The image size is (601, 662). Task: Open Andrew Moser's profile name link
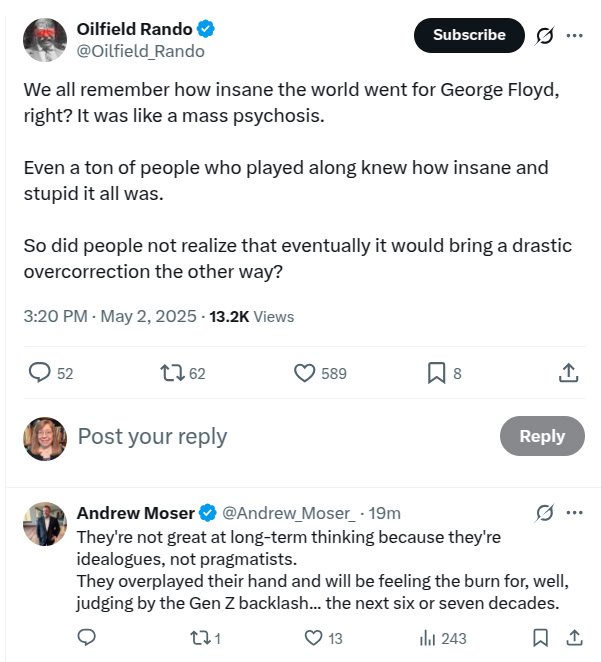pos(136,513)
